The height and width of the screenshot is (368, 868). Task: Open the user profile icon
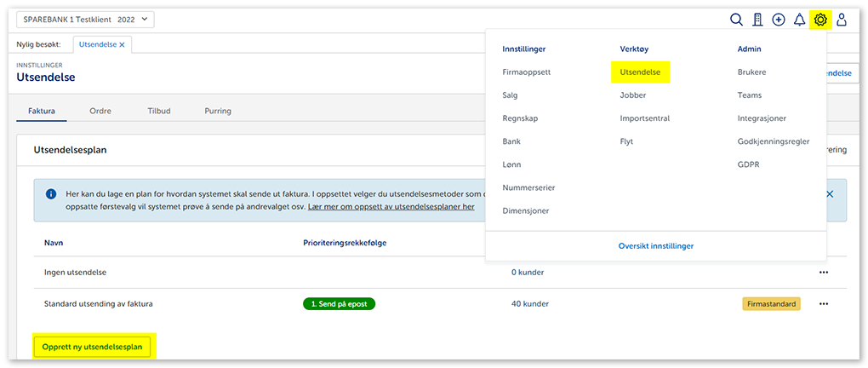pos(842,20)
